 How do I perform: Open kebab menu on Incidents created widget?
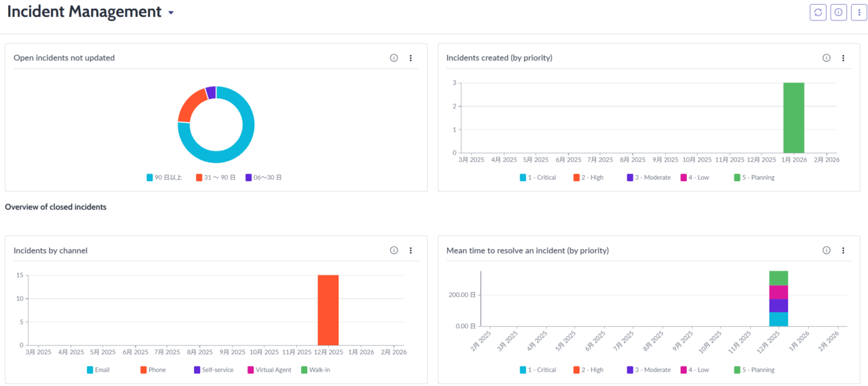pyautogui.click(x=843, y=58)
